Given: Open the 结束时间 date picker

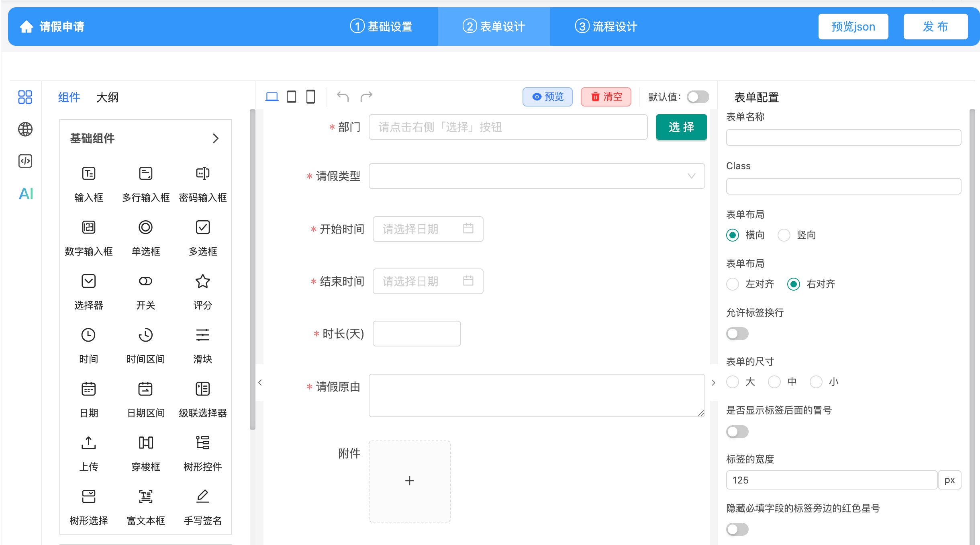Looking at the screenshot, I should 428,281.
